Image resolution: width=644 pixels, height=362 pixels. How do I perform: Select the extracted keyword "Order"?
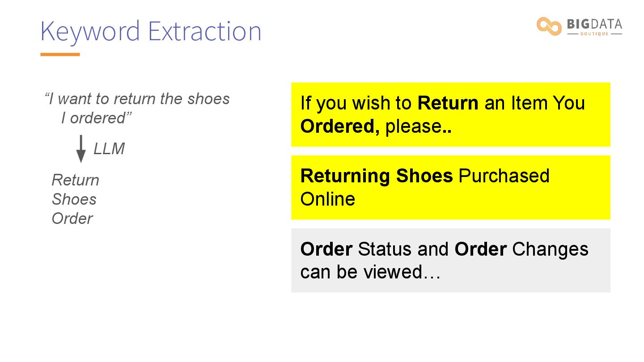click(72, 219)
